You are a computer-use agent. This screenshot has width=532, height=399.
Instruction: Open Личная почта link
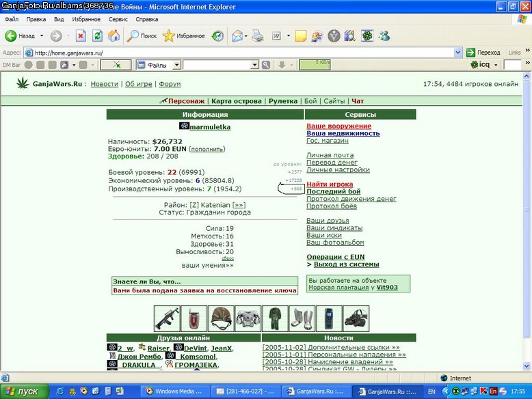tap(330, 155)
